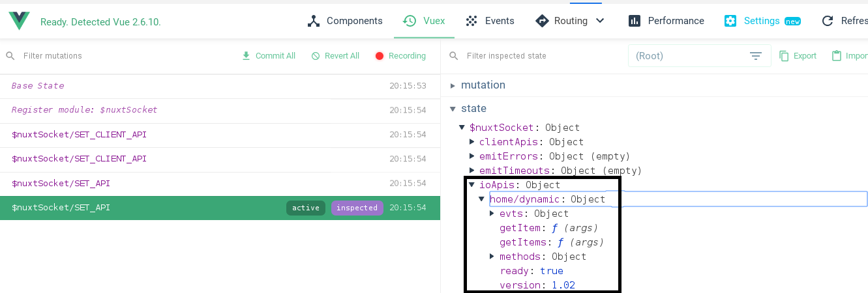Click the Filter inspected state field
The image size is (868, 293).
pyautogui.click(x=535, y=56)
